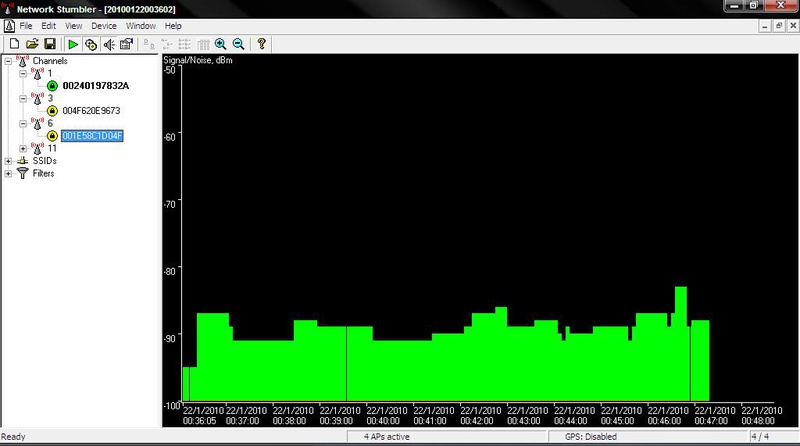Viewport: 800px width, 446px height.
Task: Collapse the Channels tree node
Action: 8,61
